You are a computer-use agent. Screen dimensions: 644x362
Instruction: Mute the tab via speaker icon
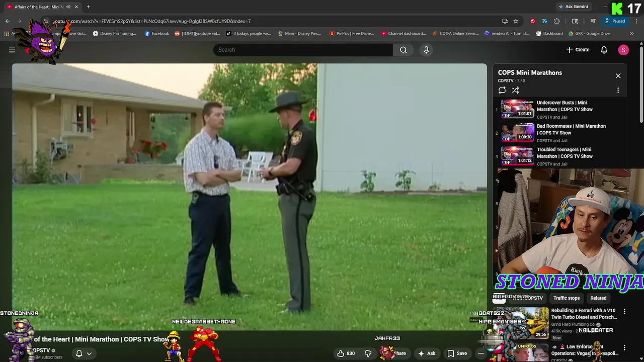tap(68, 7)
